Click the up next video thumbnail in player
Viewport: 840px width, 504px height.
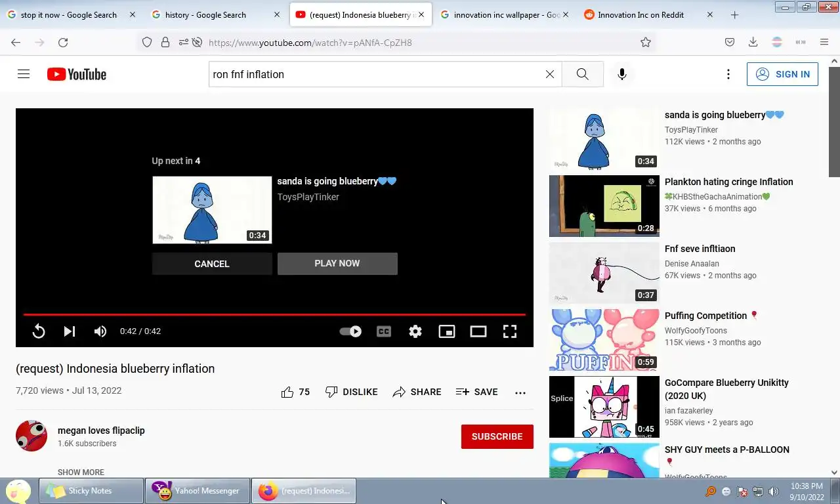pos(212,210)
